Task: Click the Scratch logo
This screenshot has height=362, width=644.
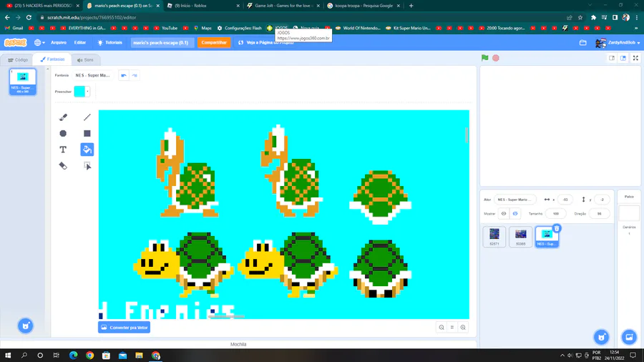Action: pos(16,43)
